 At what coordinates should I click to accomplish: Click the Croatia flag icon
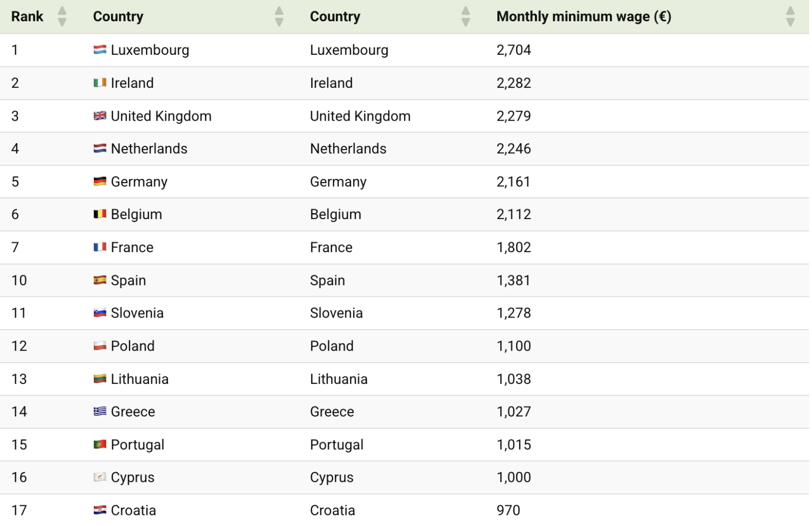100,510
